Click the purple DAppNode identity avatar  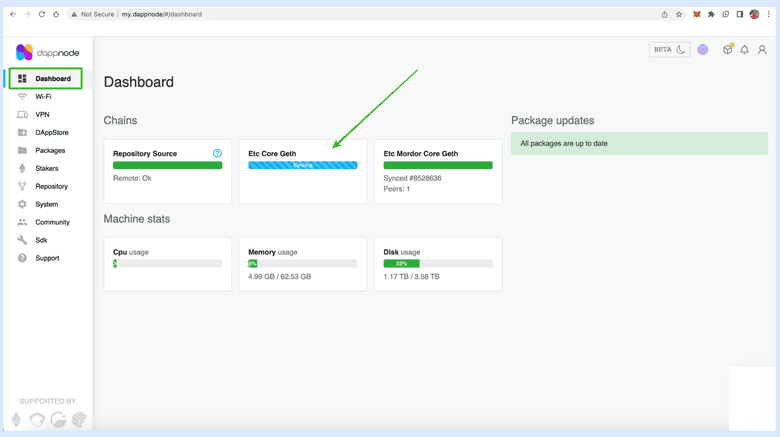point(703,50)
